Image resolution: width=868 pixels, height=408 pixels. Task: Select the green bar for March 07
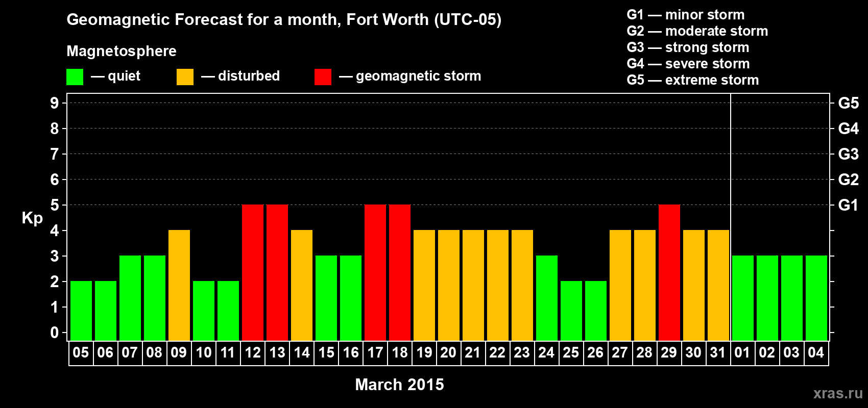(130, 298)
